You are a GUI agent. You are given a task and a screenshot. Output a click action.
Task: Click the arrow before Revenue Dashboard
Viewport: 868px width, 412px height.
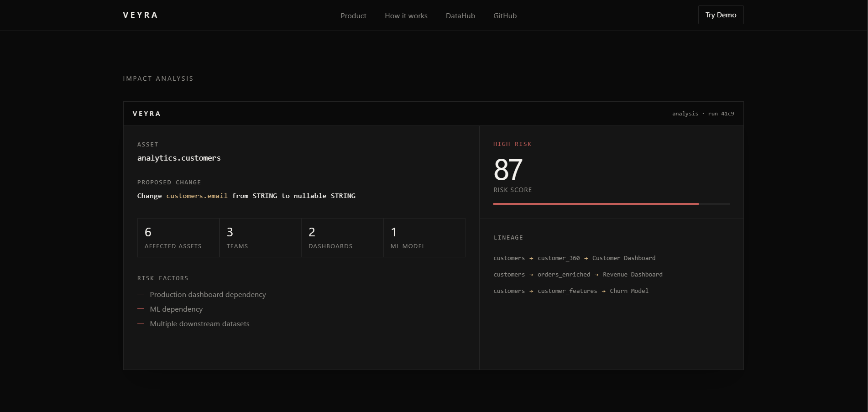coord(596,275)
